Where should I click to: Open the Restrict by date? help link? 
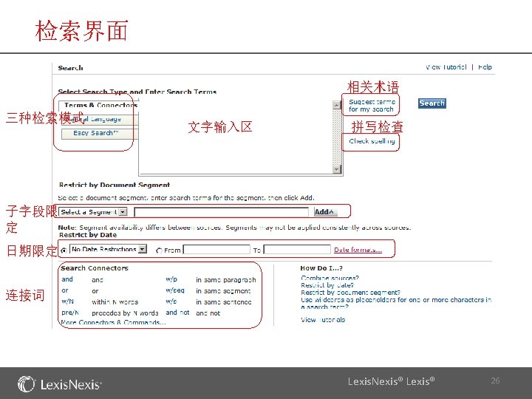327,285
